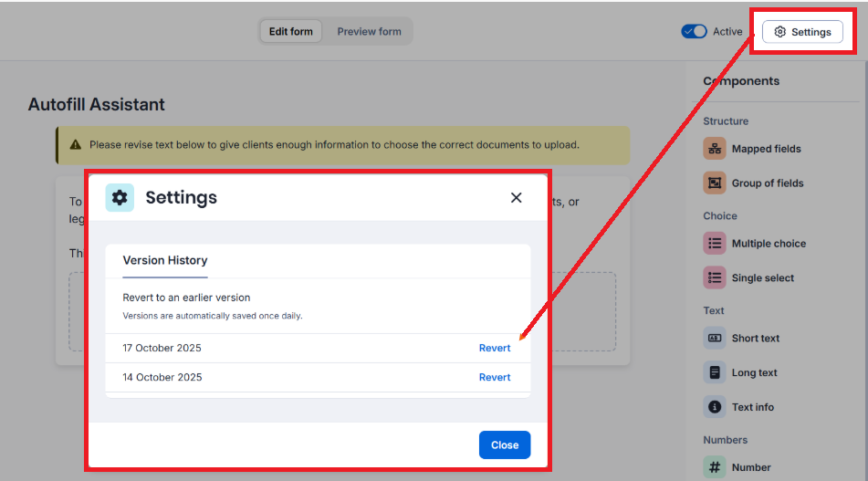Screen dimensions: 868x481
Task: Click the Autofill Assistant form title
Action: click(x=97, y=105)
